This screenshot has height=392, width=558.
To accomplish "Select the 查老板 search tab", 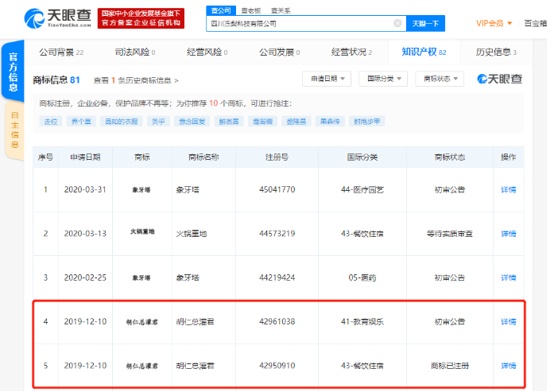I will point(250,10).
